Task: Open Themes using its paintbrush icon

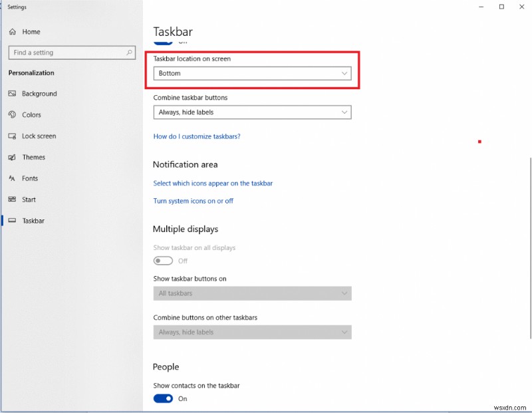Action: click(x=12, y=157)
